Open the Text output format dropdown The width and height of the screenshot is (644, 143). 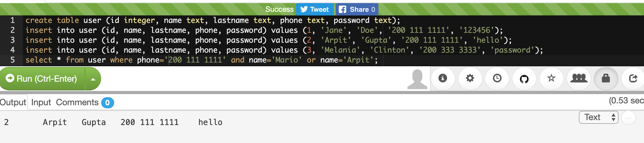pyautogui.click(x=598, y=117)
